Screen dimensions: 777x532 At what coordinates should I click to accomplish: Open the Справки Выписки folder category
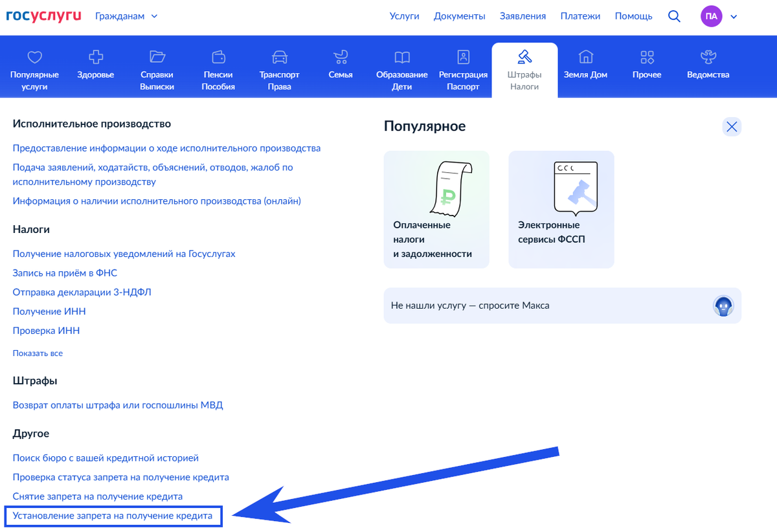[x=157, y=70]
